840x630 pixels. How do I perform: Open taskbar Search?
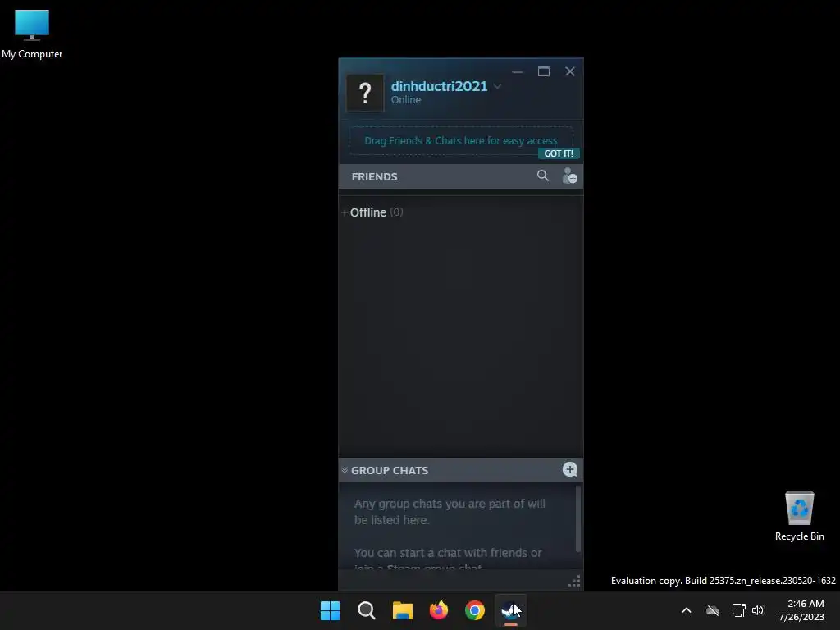pyautogui.click(x=367, y=610)
